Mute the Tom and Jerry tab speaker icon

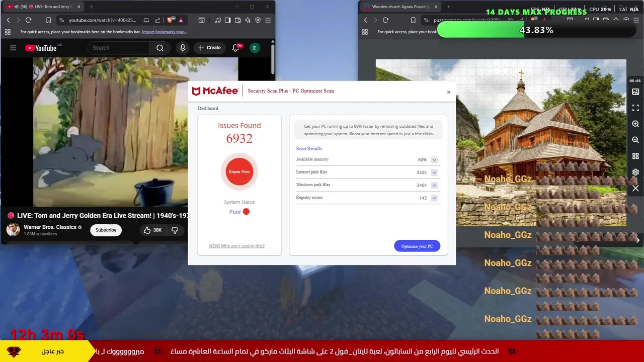point(16,7)
